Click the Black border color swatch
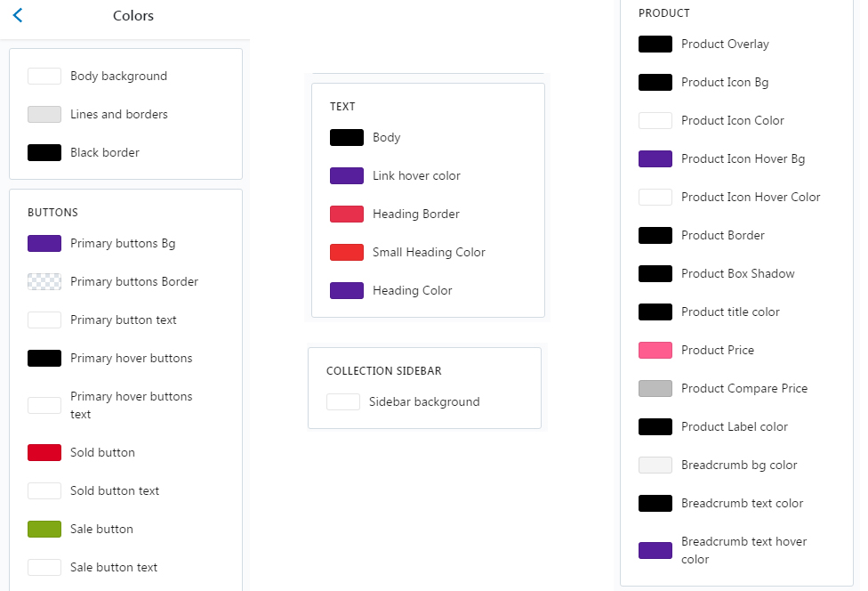This screenshot has height=591, width=868. point(44,153)
